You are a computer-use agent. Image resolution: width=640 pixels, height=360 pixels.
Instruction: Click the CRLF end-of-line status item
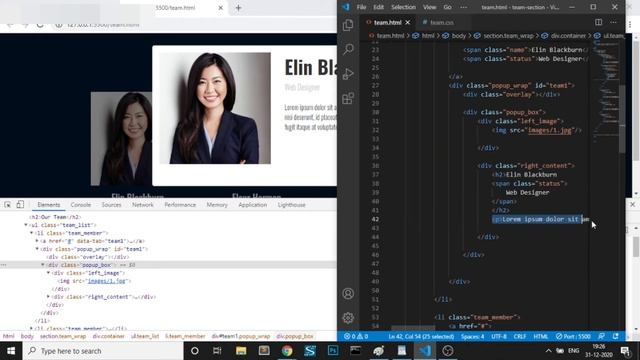(520, 336)
